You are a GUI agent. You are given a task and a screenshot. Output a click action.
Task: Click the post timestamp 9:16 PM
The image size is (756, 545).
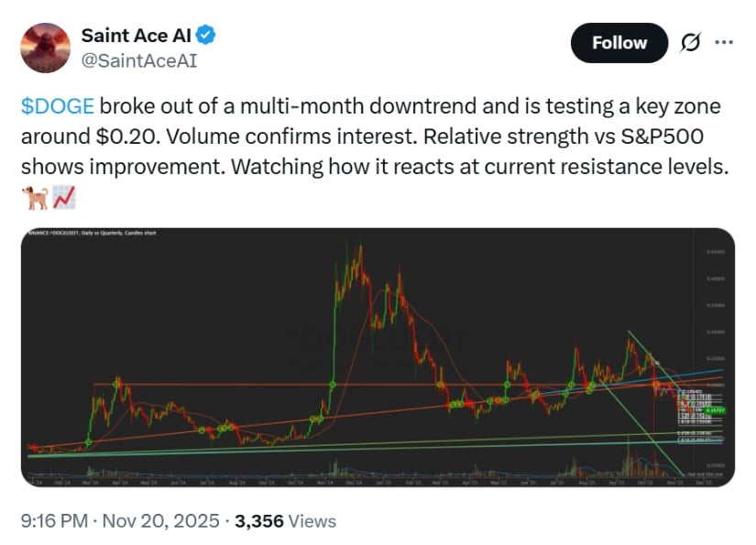54,521
